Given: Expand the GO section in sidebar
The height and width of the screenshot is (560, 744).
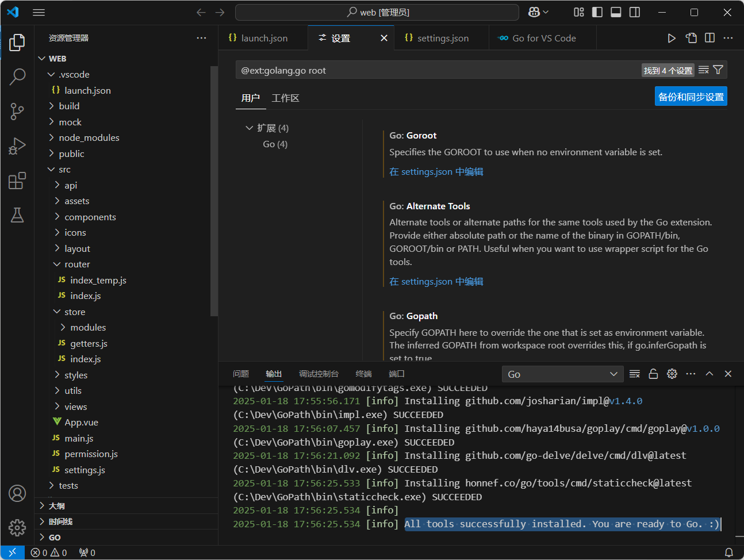Looking at the screenshot, I should (x=126, y=538).
